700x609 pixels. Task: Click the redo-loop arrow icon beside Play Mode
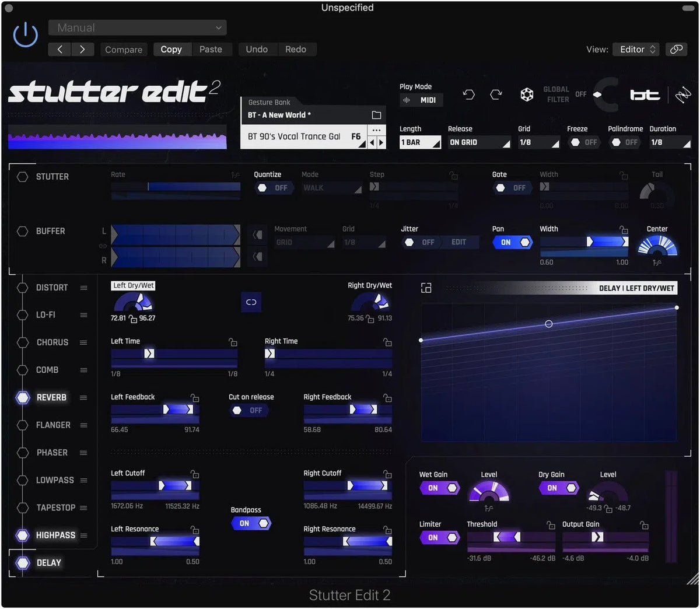click(x=495, y=94)
